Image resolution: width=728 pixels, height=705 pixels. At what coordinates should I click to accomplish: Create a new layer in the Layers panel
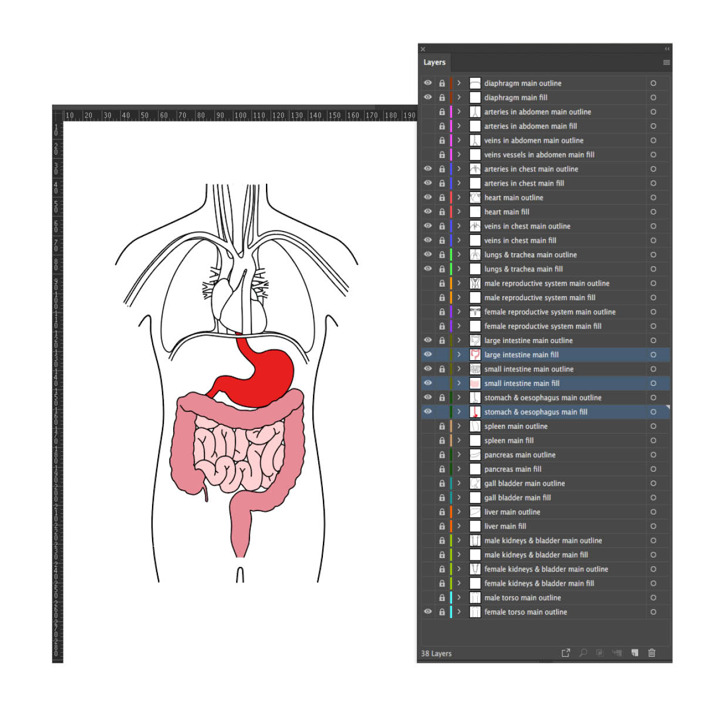pos(635,653)
